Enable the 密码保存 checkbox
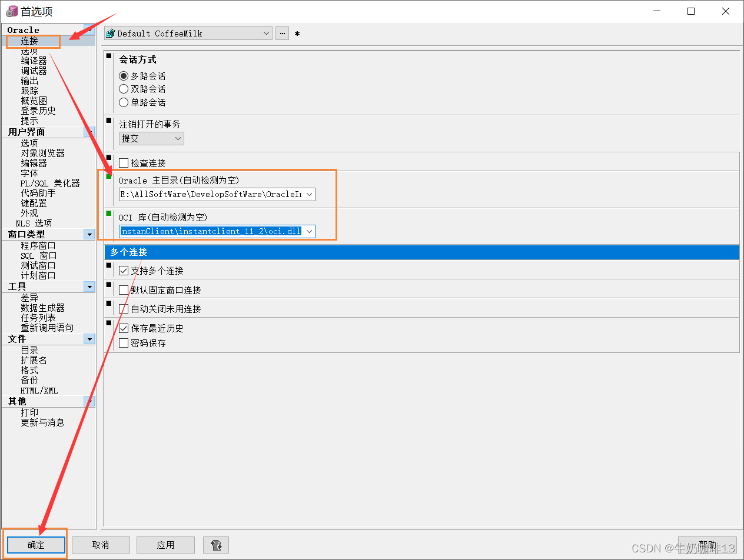The height and width of the screenshot is (560, 744). click(123, 343)
